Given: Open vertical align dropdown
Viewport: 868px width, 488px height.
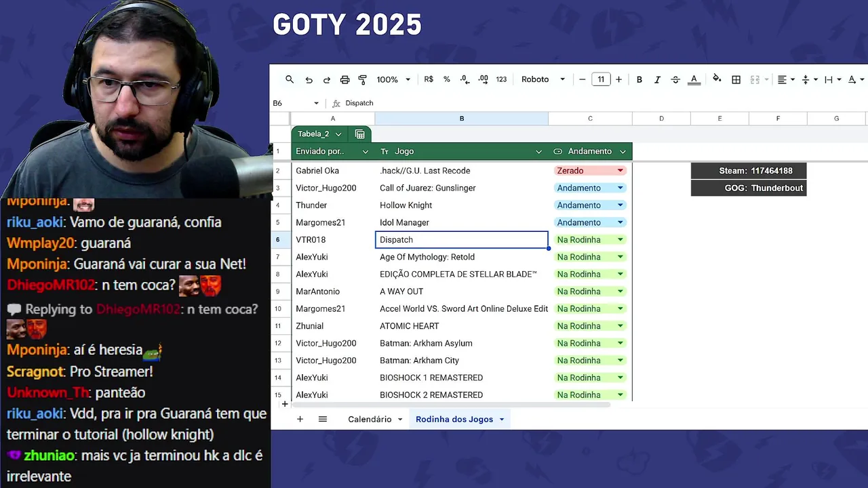Looking at the screenshot, I should point(810,79).
